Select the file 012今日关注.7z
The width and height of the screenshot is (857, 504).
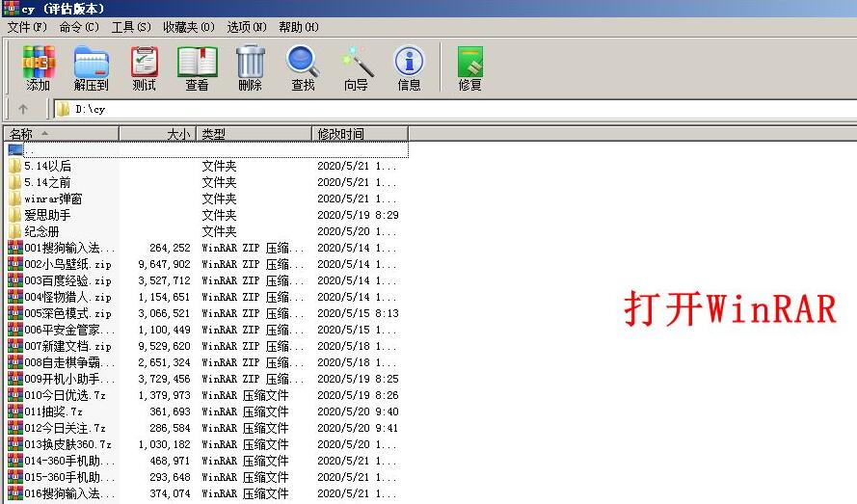[65, 428]
